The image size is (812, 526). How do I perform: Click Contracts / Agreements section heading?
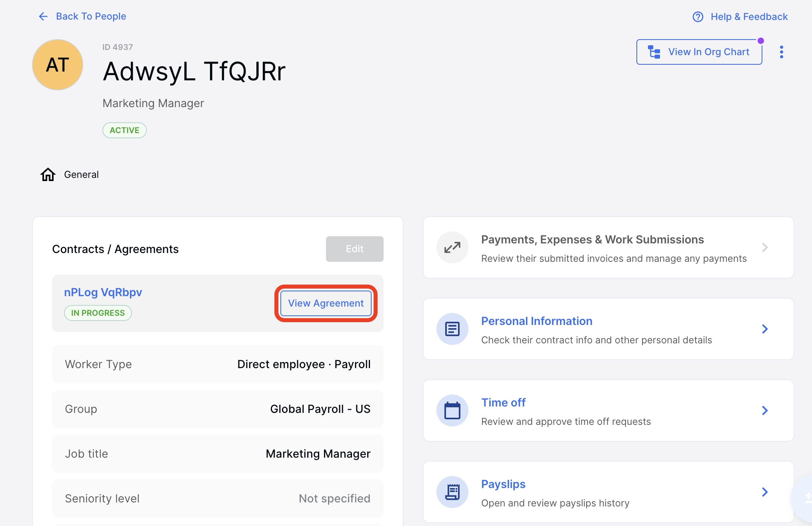coord(115,249)
